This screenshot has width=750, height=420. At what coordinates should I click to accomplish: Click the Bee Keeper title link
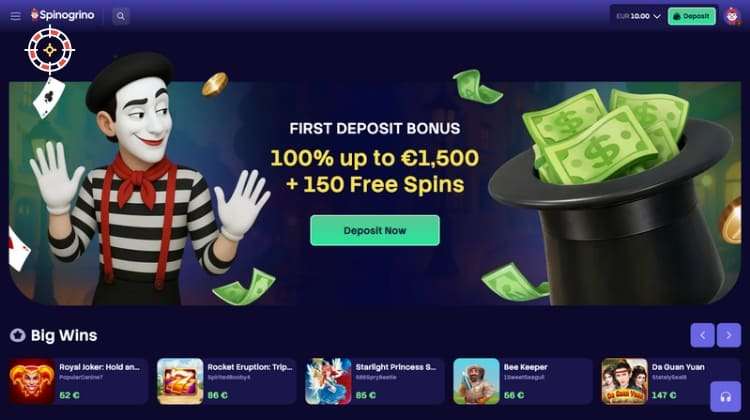point(525,367)
